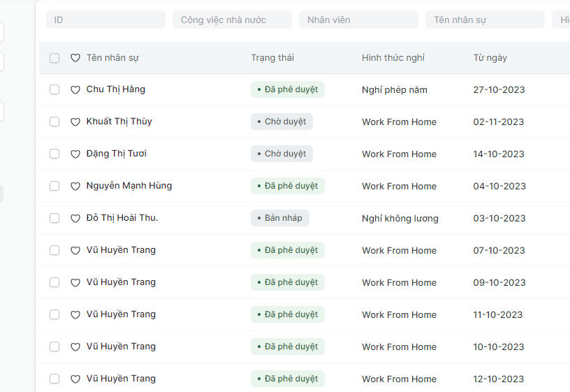Toggle the select-all checkbox in header
The image size is (570, 392).
54,58
